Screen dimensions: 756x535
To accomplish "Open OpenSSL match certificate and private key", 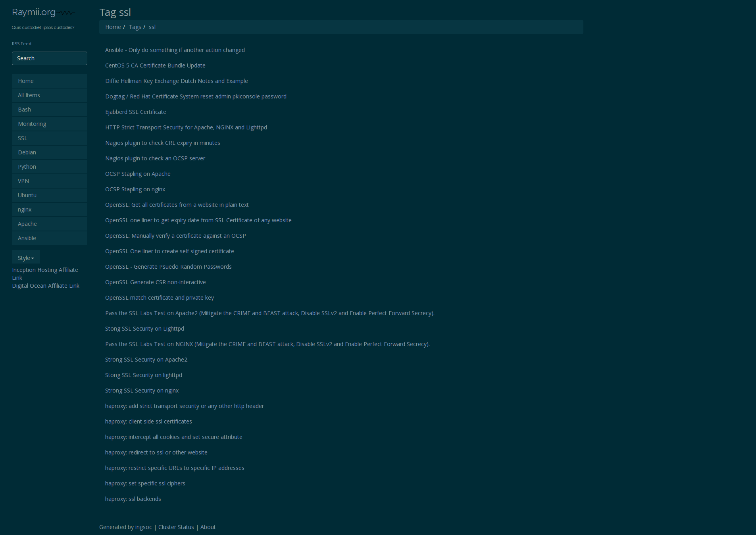I will [x=160, y=298].
